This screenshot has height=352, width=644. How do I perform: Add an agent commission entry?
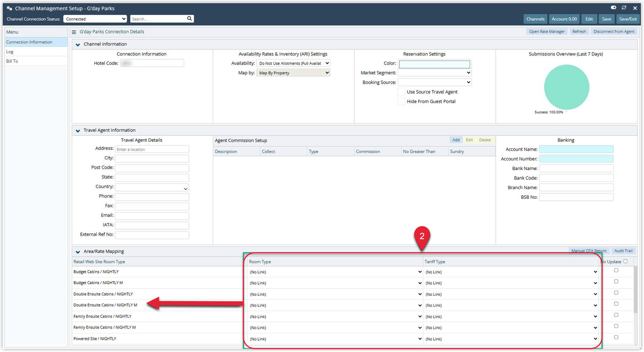(x=456, y=140)
